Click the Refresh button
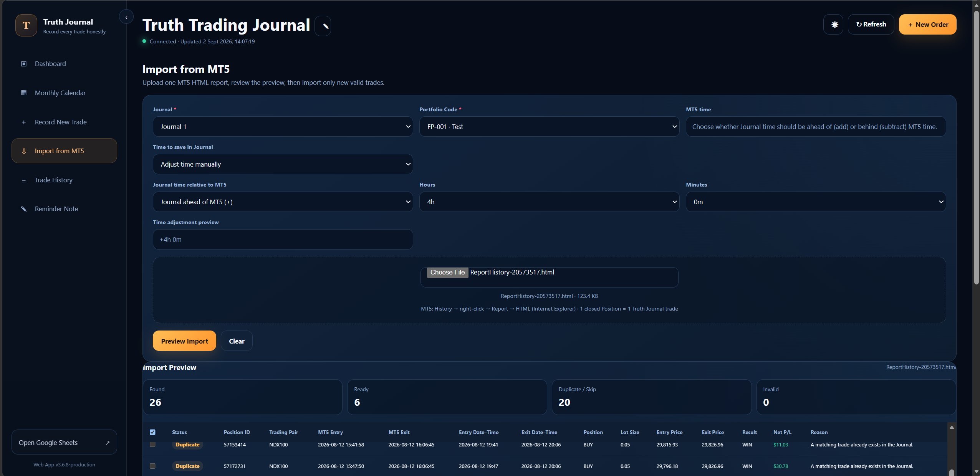 coord(871,25)
